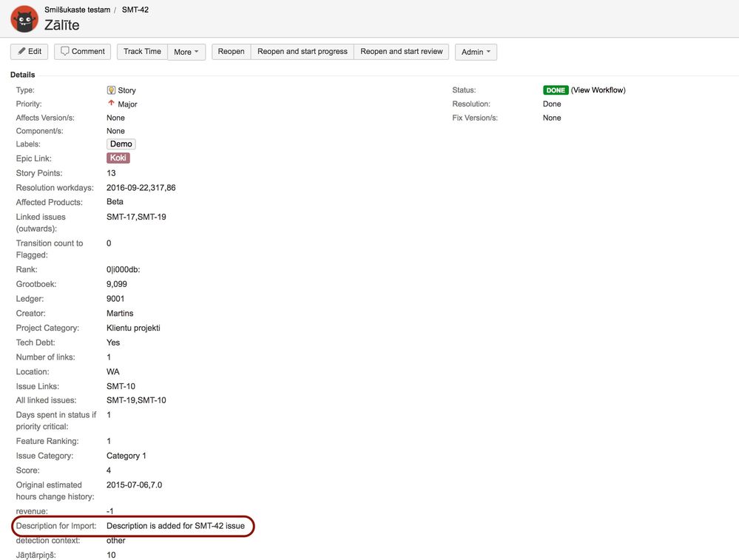
Task: Click Transition count to Flagged value 0
Action: pos(109,243)
